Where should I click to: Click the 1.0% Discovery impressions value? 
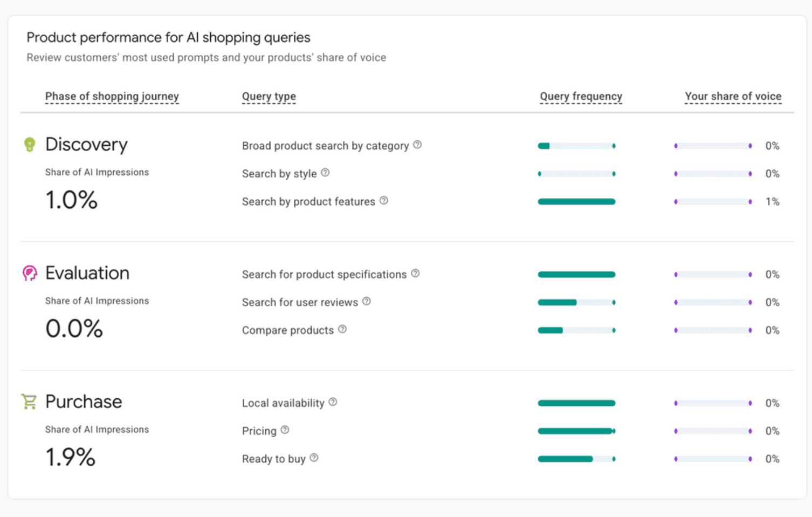coord(71,200)
